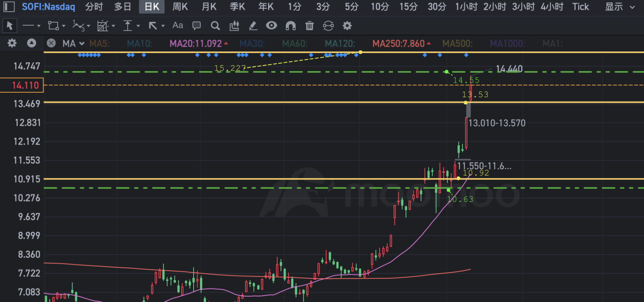Expand grid tool dropdown arrow
Viewport: 644px width, 302px height.
coord(114,26)
